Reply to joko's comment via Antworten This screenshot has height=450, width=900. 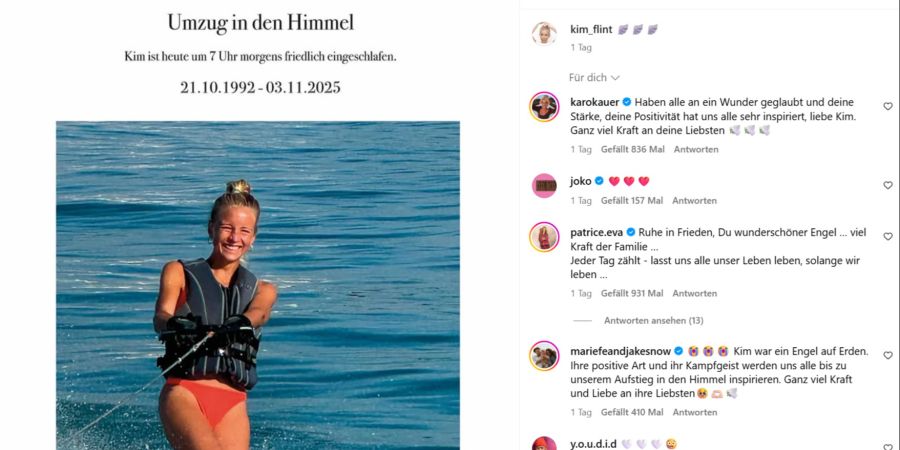point(695,201)
